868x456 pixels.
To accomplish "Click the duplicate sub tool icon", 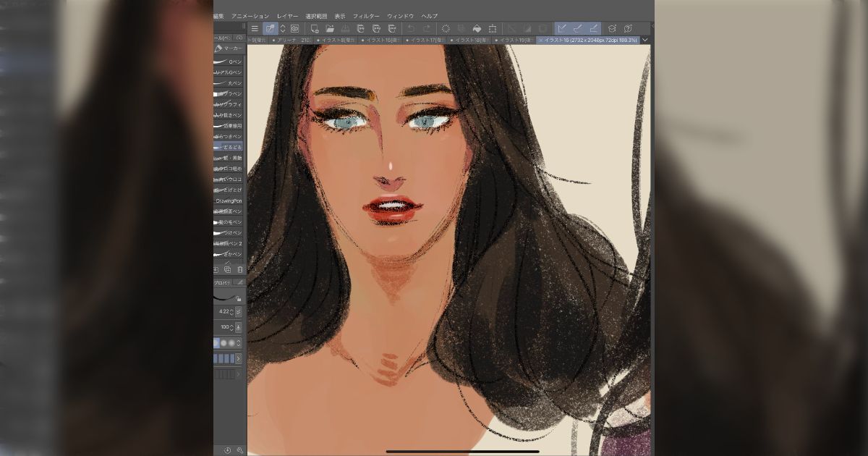I will [228, 269].
